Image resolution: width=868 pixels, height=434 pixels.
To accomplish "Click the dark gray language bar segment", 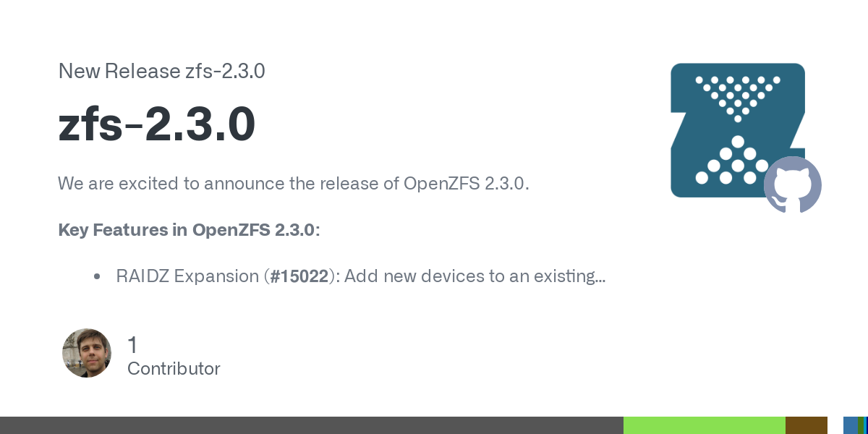I will (x=311, y=425).
